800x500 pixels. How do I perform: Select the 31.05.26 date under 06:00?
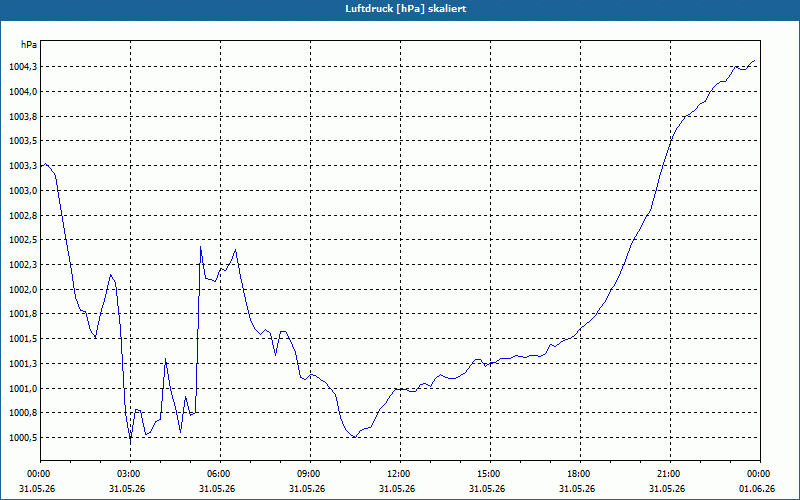point(217,489)
